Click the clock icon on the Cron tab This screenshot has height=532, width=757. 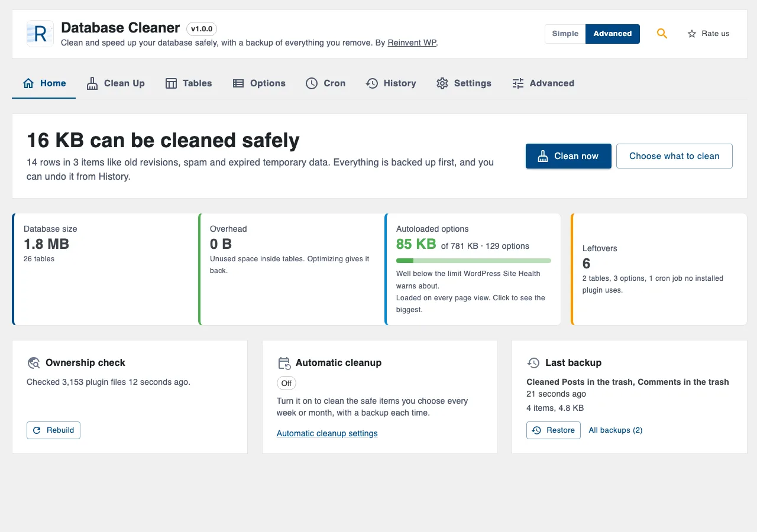[312, 83]
